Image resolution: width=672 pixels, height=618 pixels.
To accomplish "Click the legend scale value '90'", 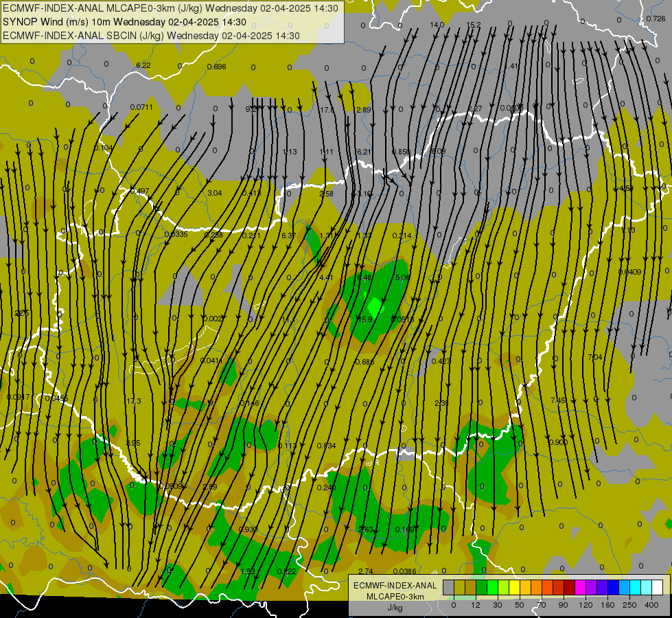I will coord(563,605).
